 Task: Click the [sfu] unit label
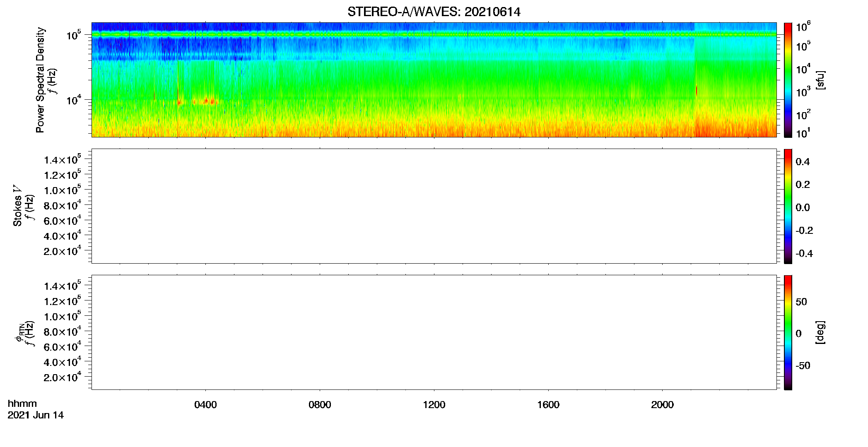[x=820, y=80]
